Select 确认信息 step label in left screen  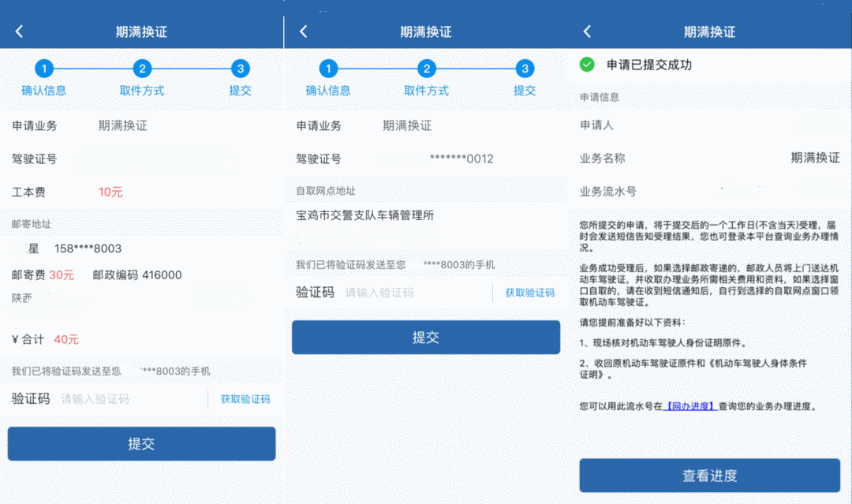(44, 91)
